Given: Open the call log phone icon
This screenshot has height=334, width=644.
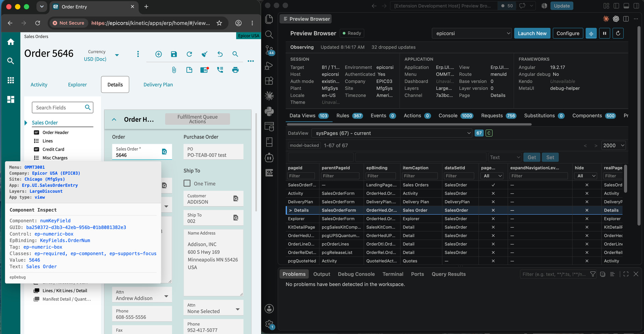Looking at the screenshot, I should click(x=220, y=70).
